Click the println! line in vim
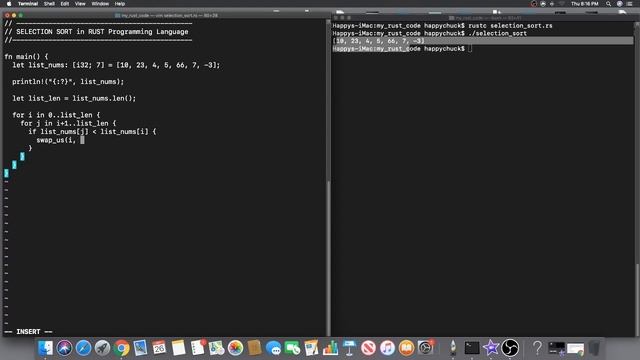The image size is (640, 360). pos(68,82)
